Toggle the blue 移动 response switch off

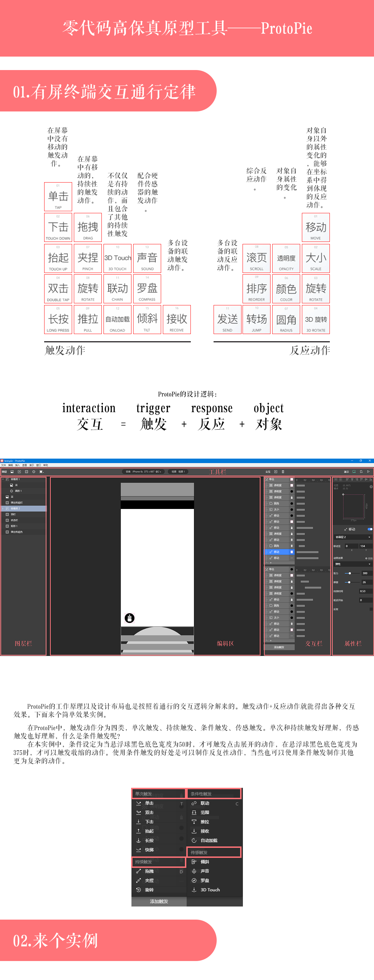click(370, 529)
